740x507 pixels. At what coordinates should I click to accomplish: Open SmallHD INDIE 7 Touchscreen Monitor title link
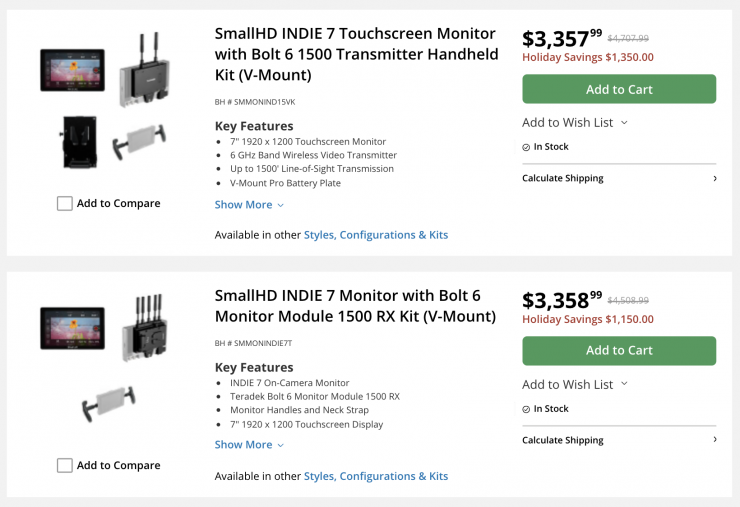pos(356,53)
